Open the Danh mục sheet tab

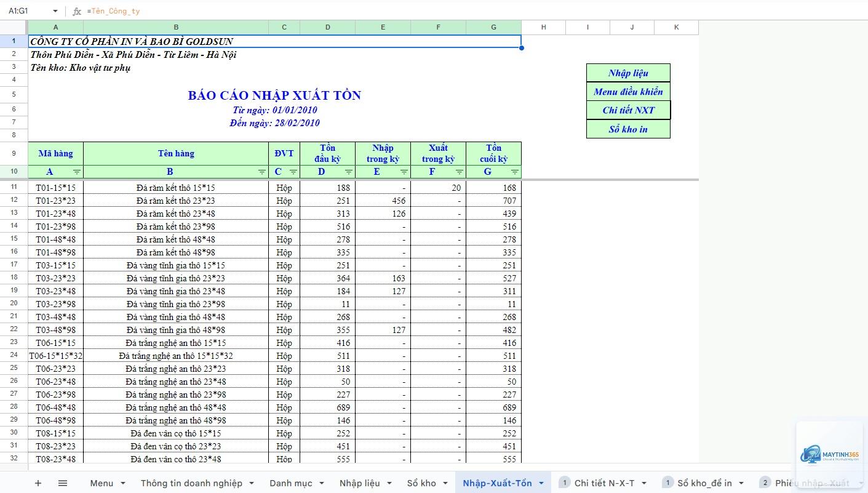[x=290, y=483]
